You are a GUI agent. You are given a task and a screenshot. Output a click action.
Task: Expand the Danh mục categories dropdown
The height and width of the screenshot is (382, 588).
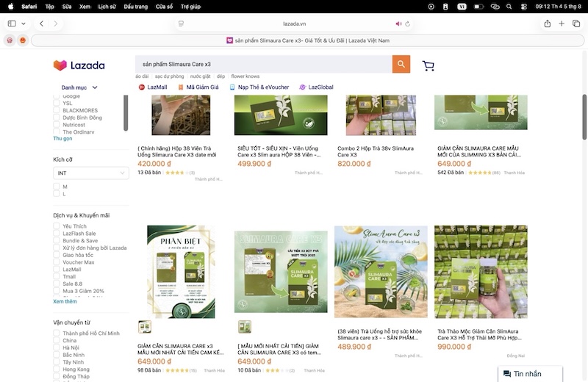[79, 87]
